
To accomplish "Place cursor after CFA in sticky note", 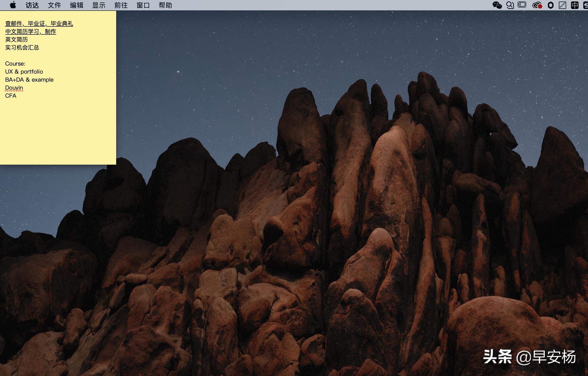I will coord(17,96).
